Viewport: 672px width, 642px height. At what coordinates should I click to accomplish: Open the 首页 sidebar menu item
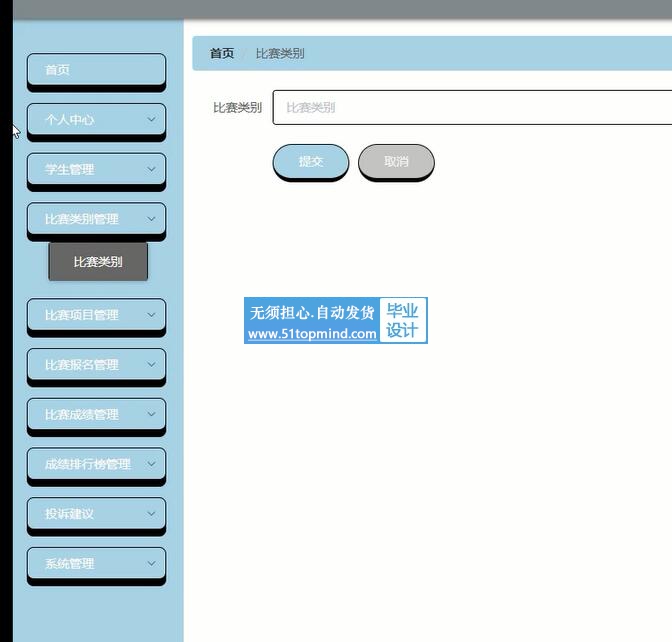pos(96,70)
